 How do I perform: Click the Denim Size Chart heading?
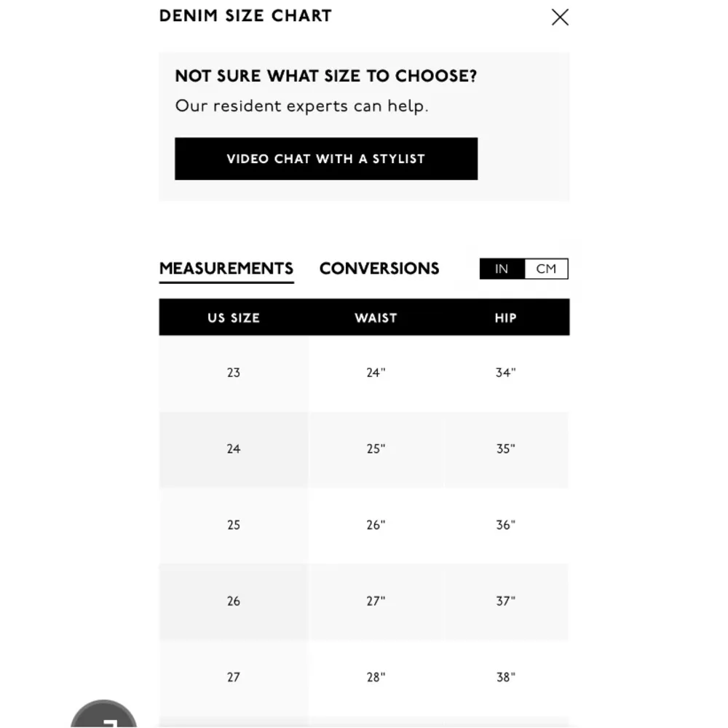pyautogui.click(x=245, y=16)
